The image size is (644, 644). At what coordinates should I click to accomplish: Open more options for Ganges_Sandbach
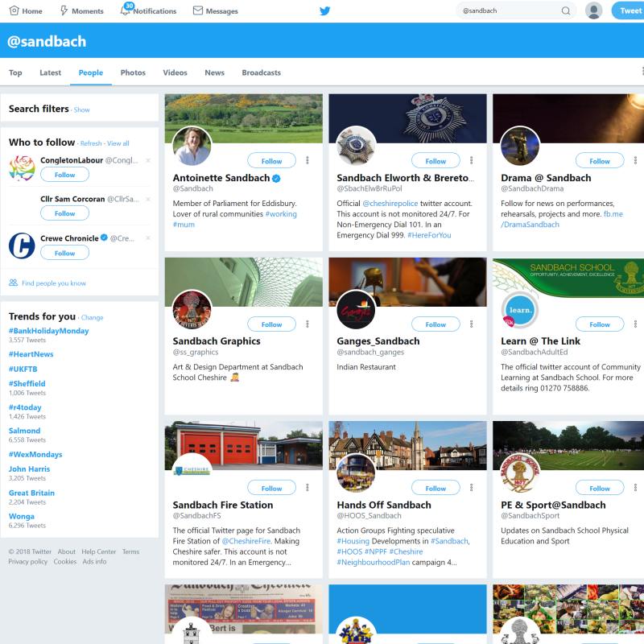[x=471, y=324]
